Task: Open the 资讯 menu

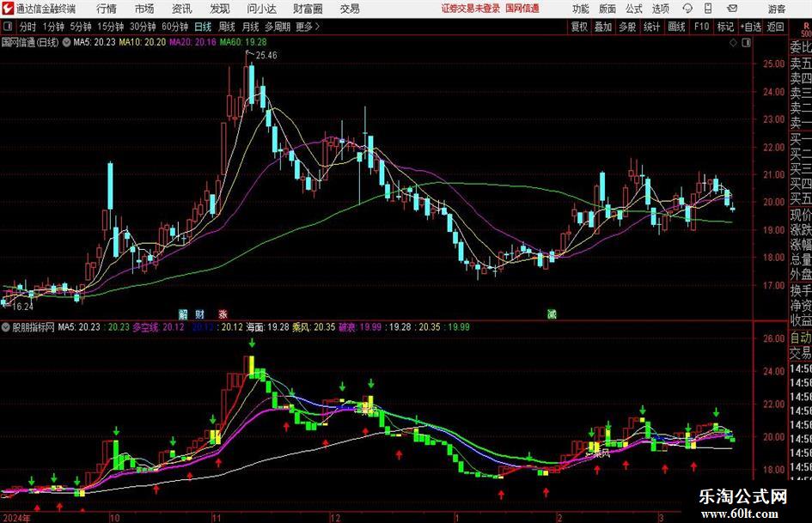Action: pyautogui.click(x=182, y=9)
